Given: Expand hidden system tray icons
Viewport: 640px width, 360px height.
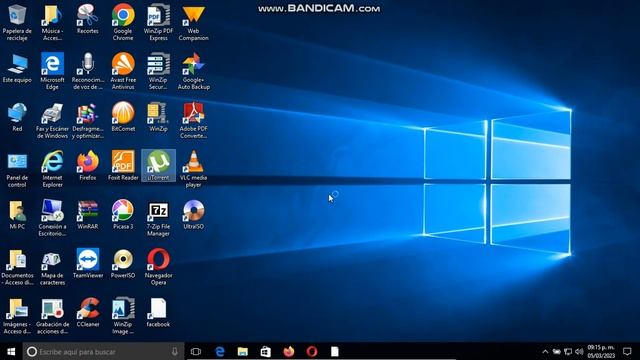Looking at the screenshot, I should [x=545, y=351].
